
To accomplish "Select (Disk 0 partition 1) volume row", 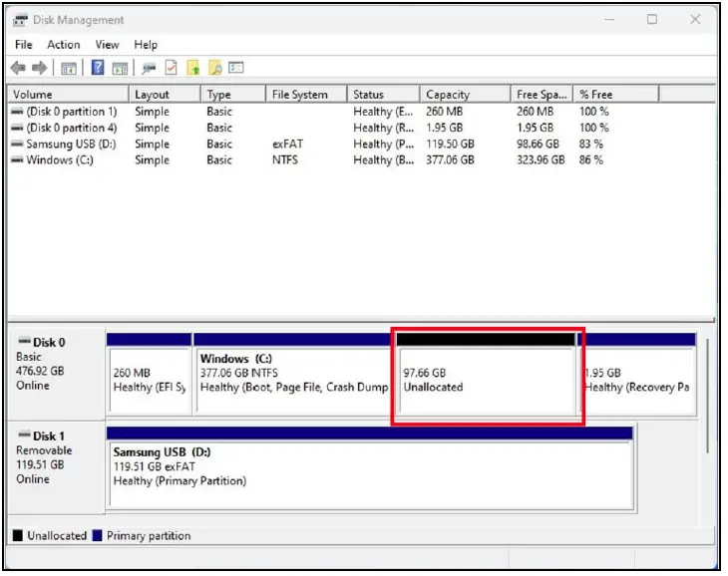I will (x=361, y=112).
